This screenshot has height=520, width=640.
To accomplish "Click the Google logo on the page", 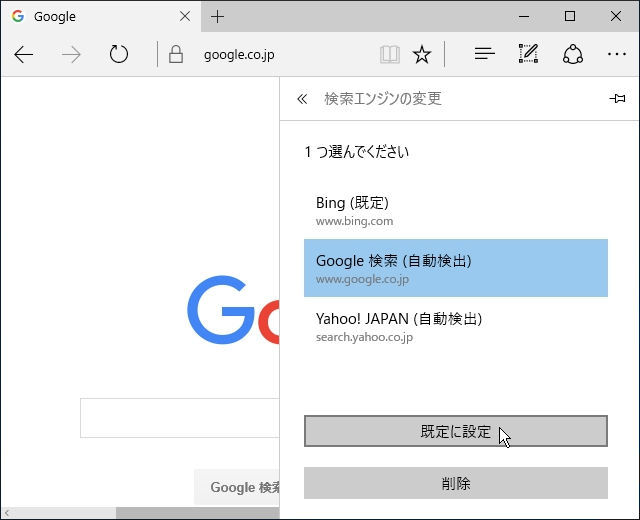I will (233, 310).
